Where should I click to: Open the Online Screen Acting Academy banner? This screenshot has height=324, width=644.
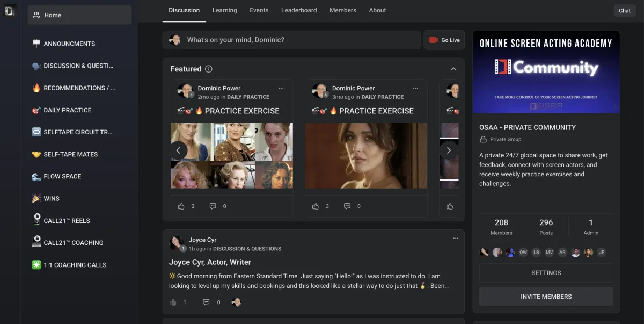pos(546,72)
